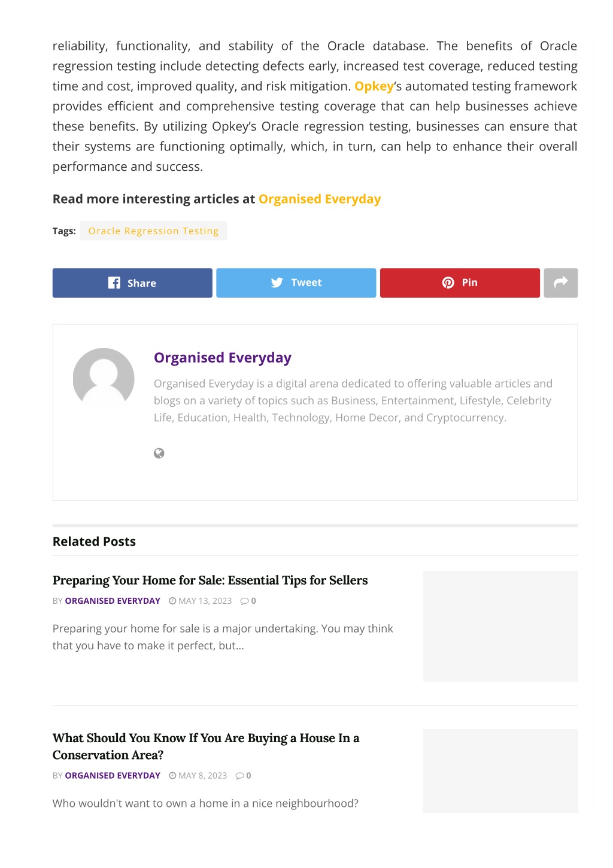Open the Oracle Regression Testing tag
Screen dimensions: 613x868
pos(154,231)
